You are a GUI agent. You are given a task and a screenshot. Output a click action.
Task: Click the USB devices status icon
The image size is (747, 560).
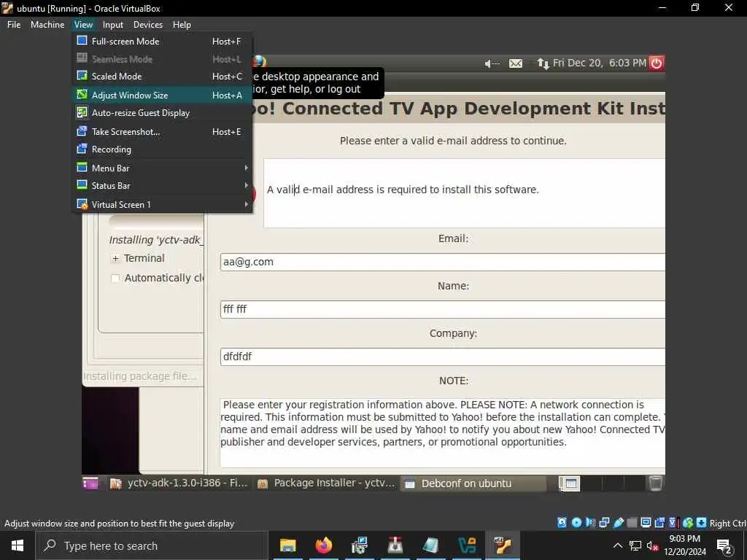click(619, 523)
